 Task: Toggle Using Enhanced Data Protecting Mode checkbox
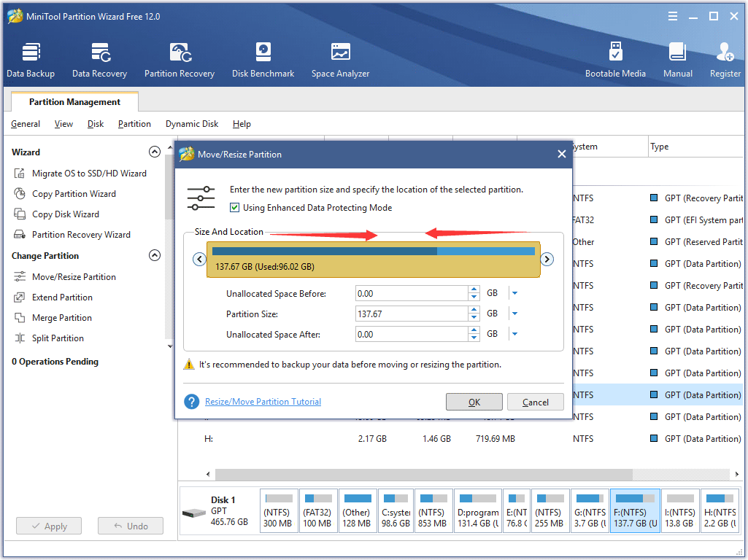pos(234,208)
